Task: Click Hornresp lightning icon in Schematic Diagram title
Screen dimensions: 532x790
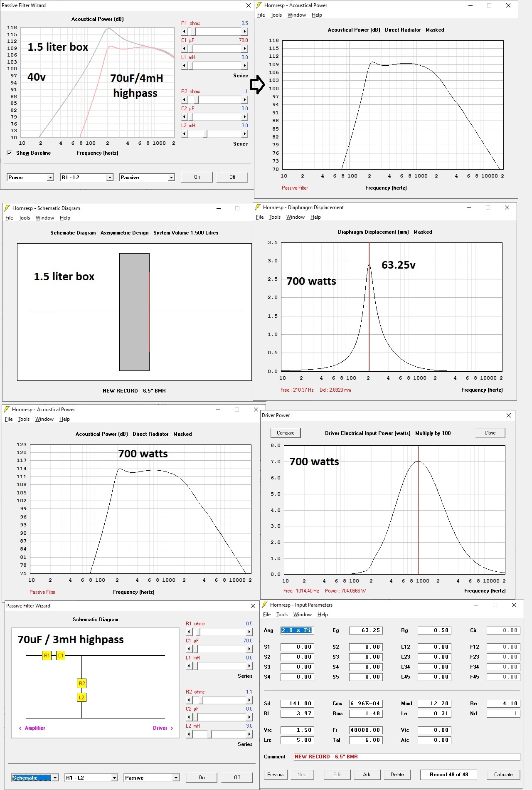Action: click(x=7, y=208)
